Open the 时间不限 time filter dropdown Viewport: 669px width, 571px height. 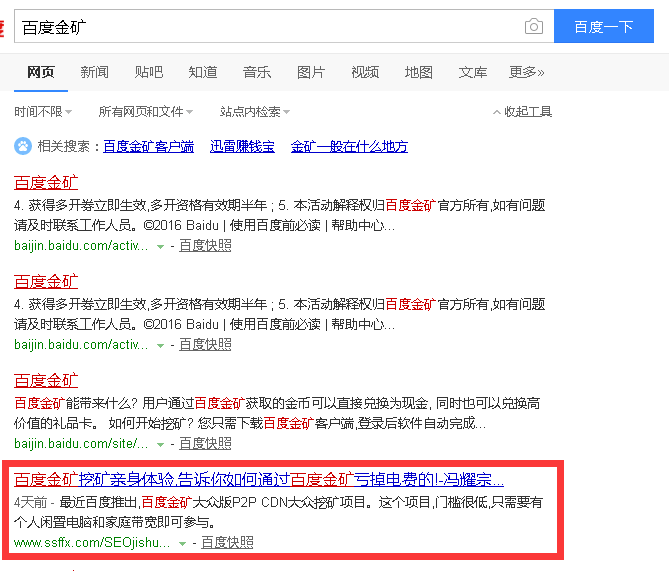click(x=43, y=112)
